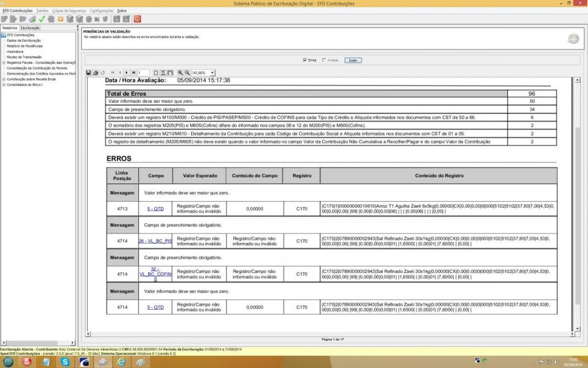Switch to the Escrituração tab
Screen dimensions: 588x368
coord(30,28)
